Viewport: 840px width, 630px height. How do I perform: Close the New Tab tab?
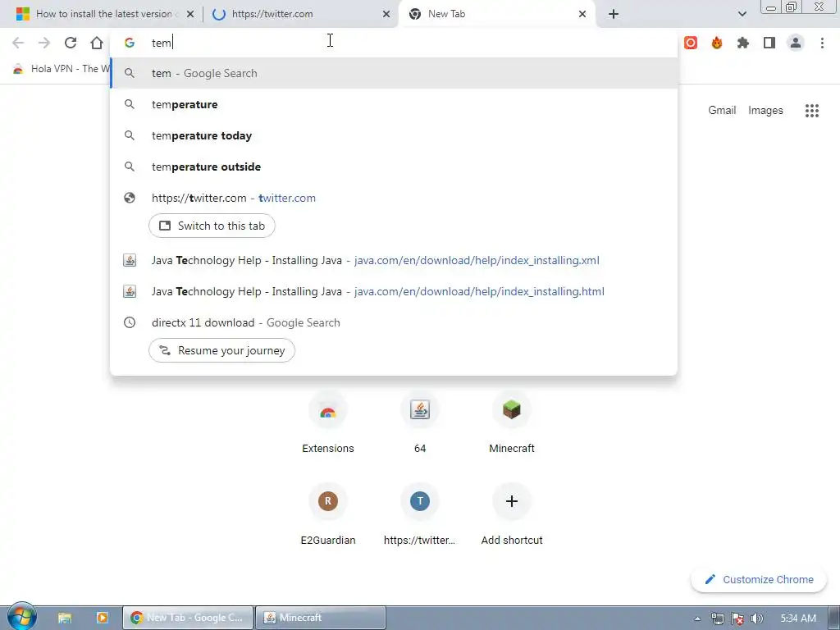[582, 14]
